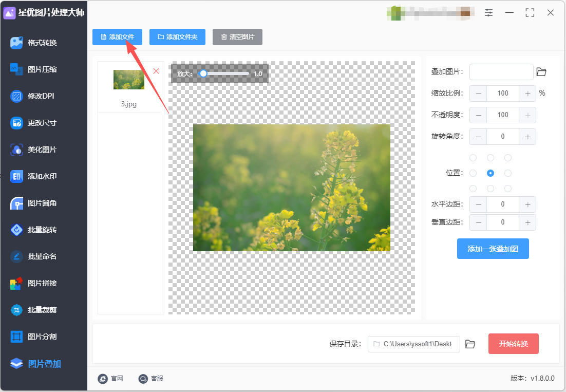Click the flower image in preview canvas
The height and width of the screenshot is (392, 566).
[x=292, y=188]
